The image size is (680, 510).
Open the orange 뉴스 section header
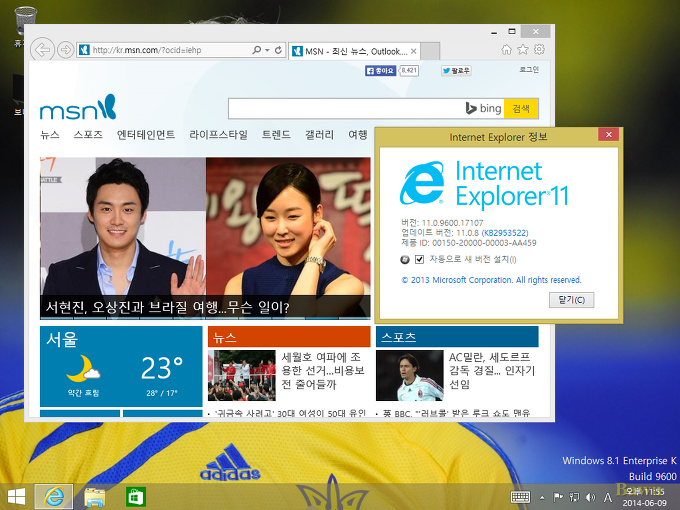289,337
